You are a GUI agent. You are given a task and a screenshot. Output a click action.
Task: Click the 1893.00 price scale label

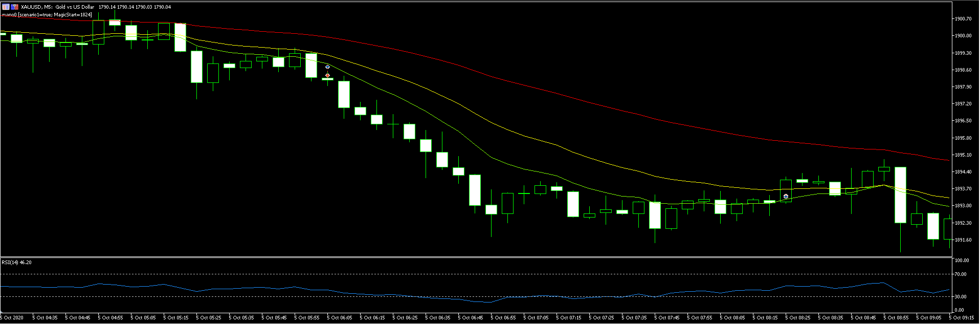pyautogui.click(x=963, y=206)
